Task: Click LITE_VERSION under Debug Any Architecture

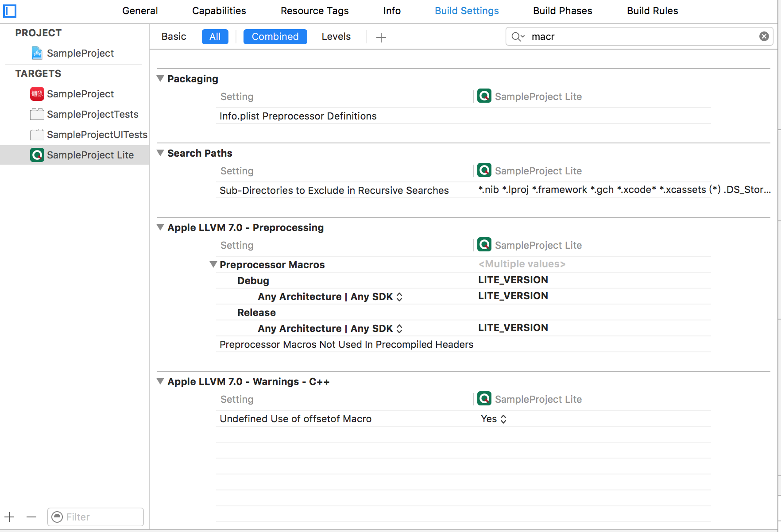Action: tap(513, 296)
